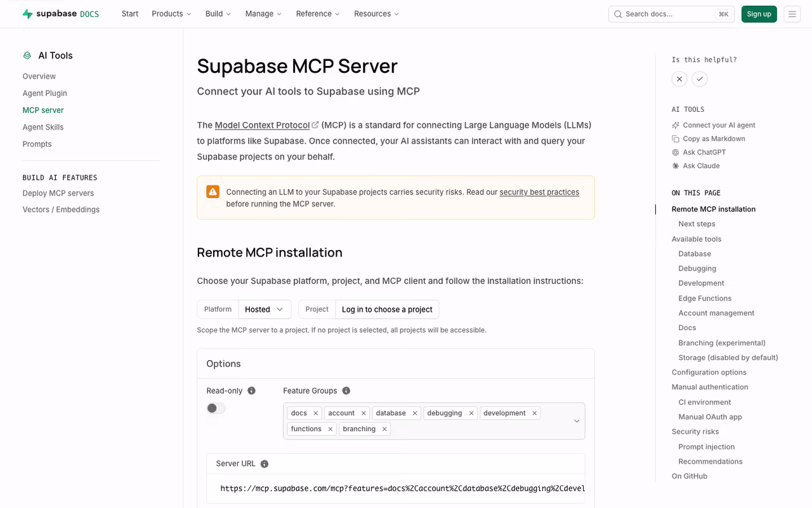Open the Start nav item
The height and width of the screenshot is (508, 812).
(x=130, y=14)
